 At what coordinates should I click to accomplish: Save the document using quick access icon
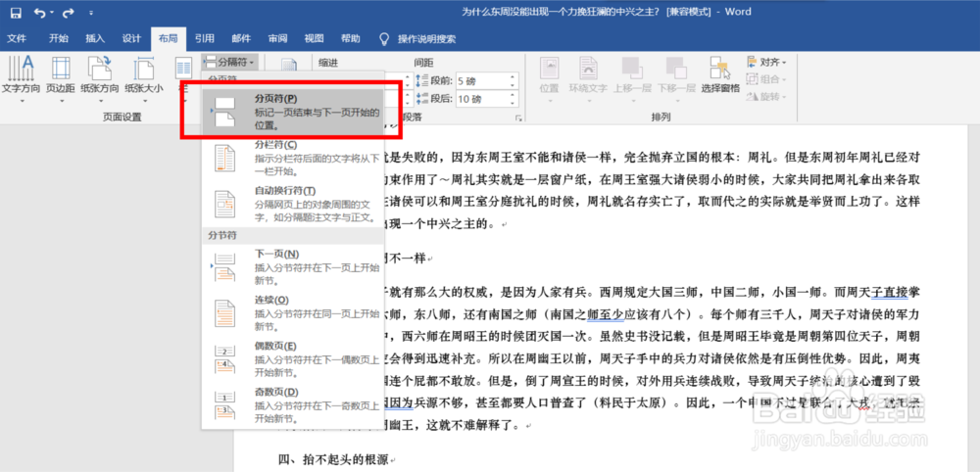point(16,12)
